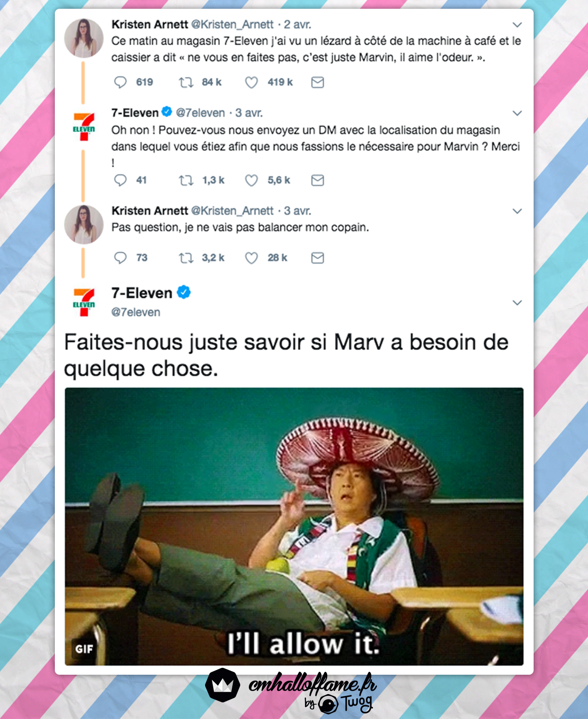The height and width of the screenshot is (719, 588).
Task: Reply to the tweet with 73 replies
Action: pos(120,258)
